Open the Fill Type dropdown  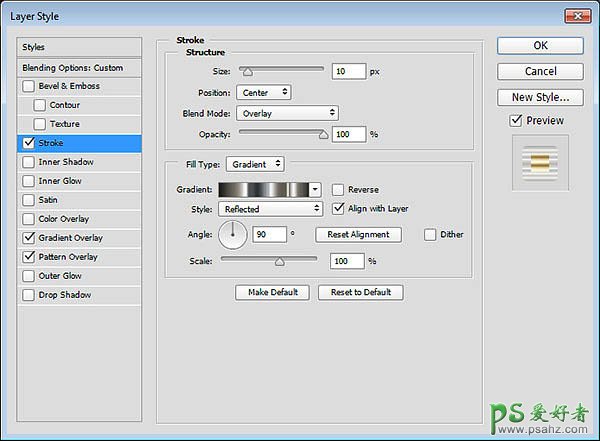coord(255,164)
